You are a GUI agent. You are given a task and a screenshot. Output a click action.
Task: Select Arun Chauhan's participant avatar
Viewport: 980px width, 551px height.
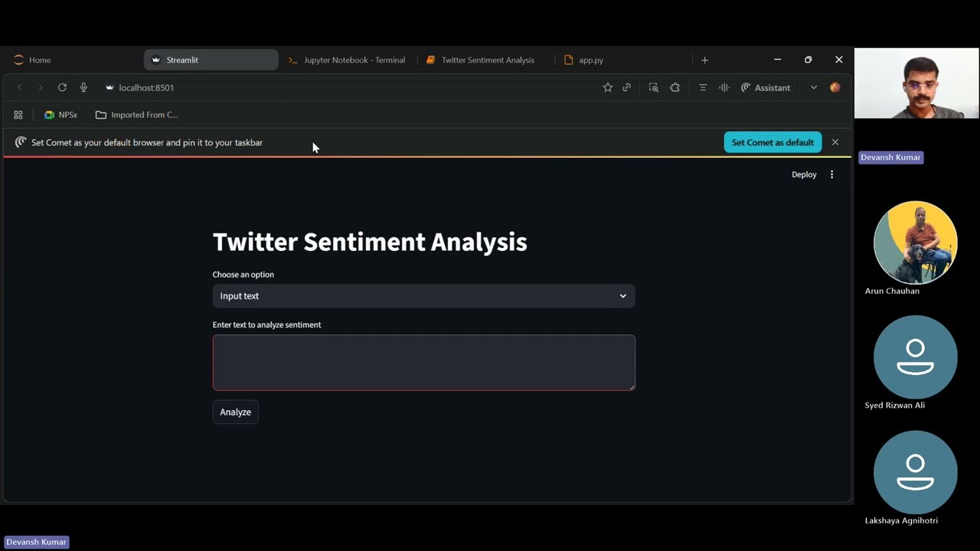click(916, 243)
